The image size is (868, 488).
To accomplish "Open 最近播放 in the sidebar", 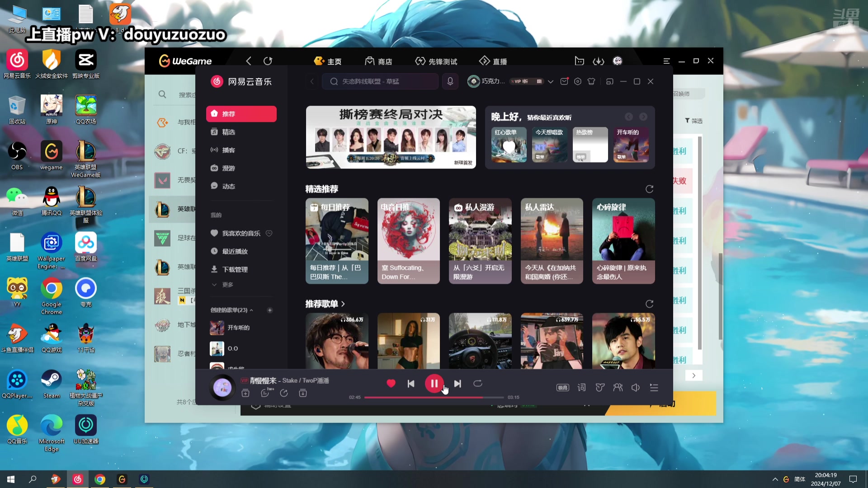I will pyautogui.click(x=241, y=251).
